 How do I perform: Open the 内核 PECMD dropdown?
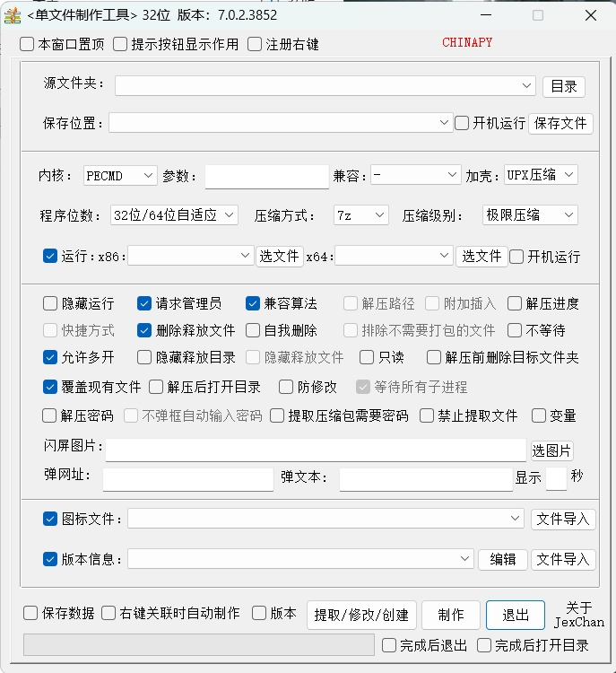tap(120, 176)
